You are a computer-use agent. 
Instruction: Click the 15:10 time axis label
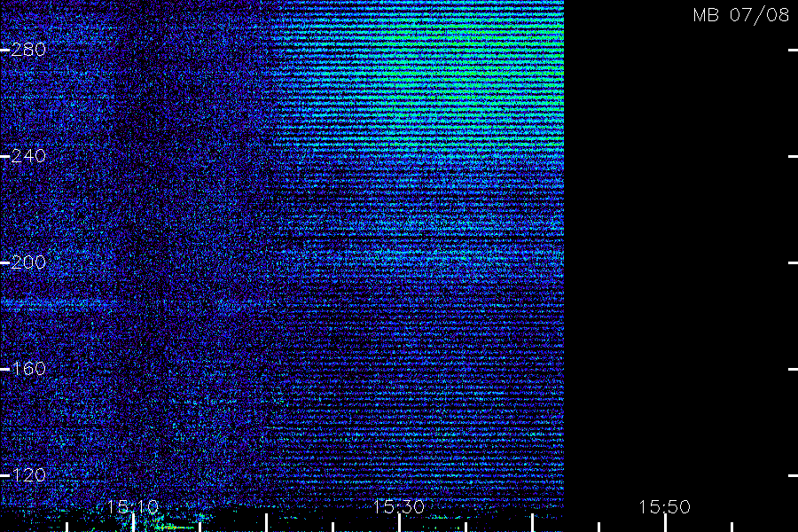pos(133,506)
